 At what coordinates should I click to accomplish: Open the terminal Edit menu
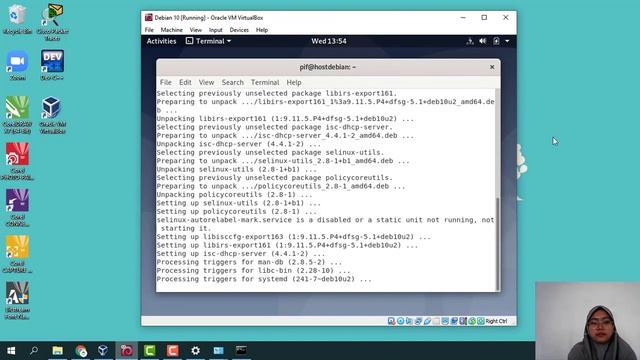pyautogui.click(x=185, y=82)
